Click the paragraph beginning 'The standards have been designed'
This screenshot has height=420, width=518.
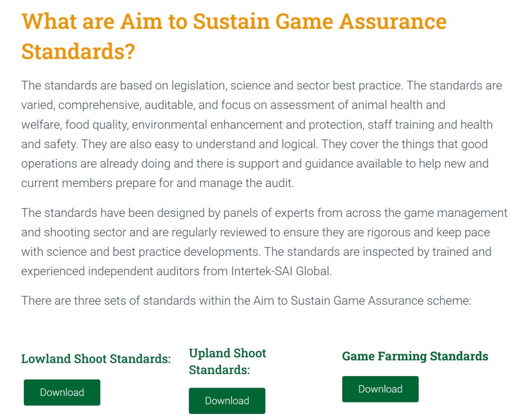(x=264, y=242)
